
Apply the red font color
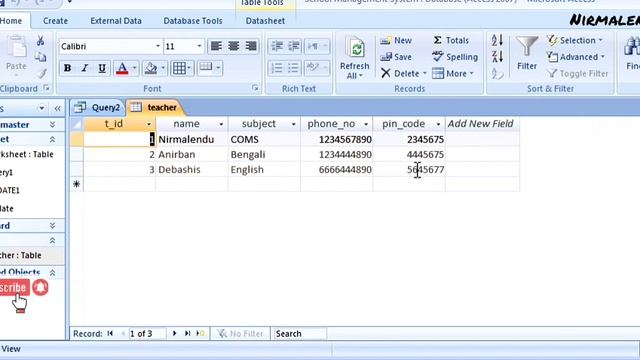(122, 68)
